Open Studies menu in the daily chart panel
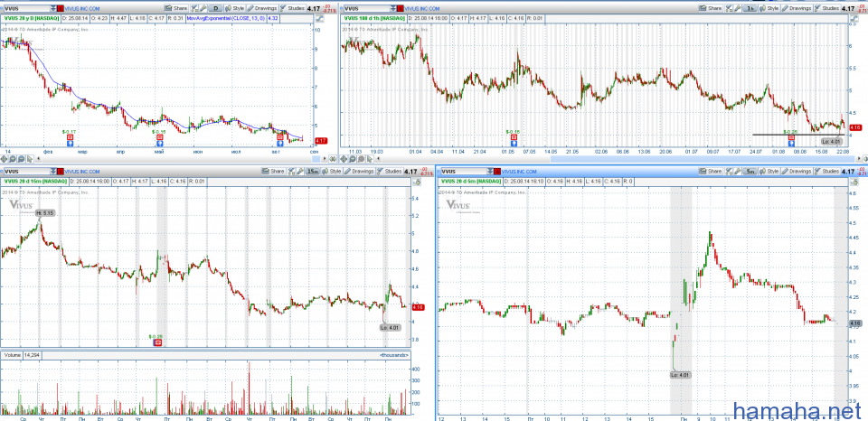This screenshot has height=421, width=868. (x=292, y=8)
